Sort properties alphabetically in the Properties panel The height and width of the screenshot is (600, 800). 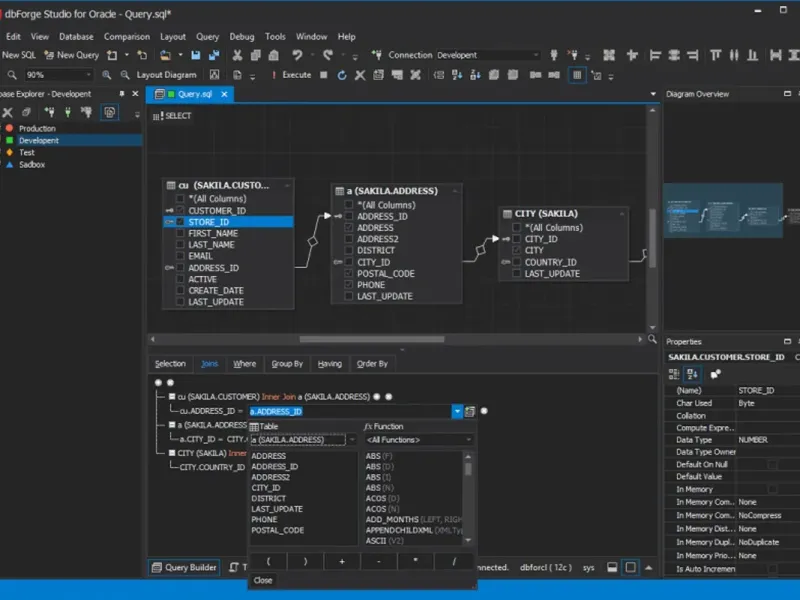click(692, 374)
